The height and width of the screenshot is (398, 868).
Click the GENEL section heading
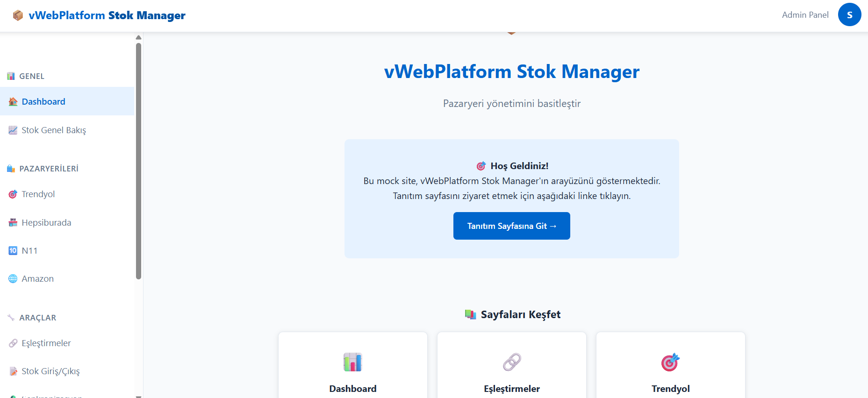[x=32, y=76]
